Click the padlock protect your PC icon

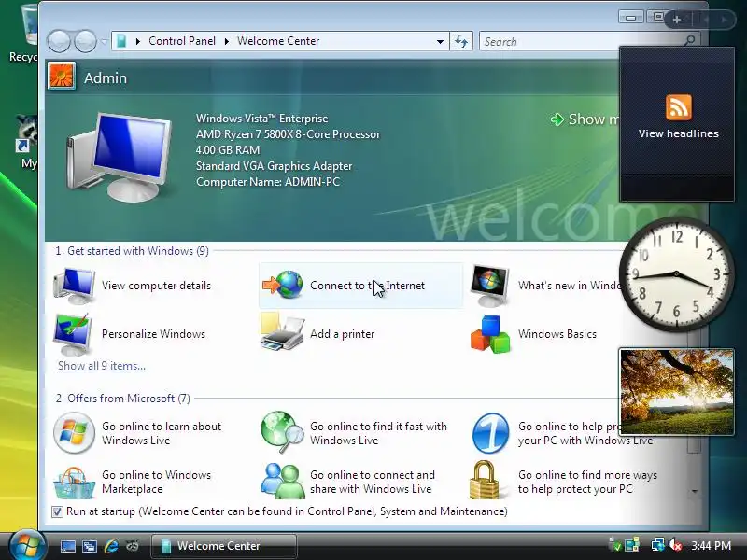click(484, 480)
